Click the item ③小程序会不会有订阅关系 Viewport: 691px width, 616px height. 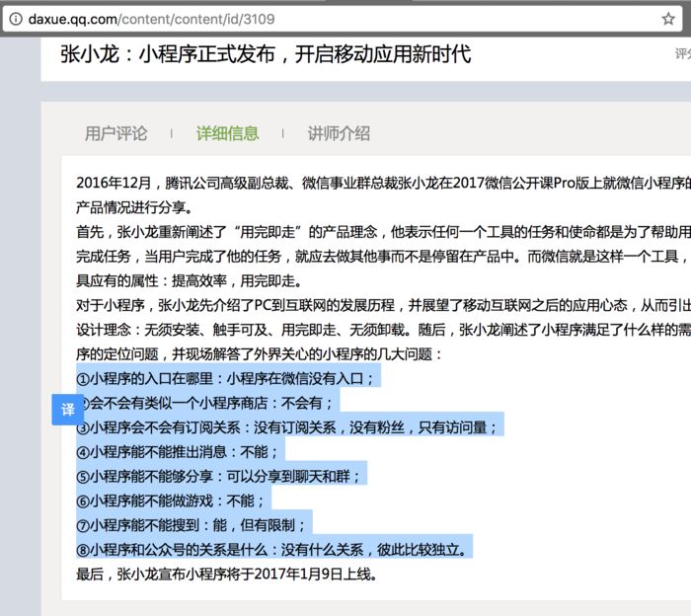click(286, 427)
